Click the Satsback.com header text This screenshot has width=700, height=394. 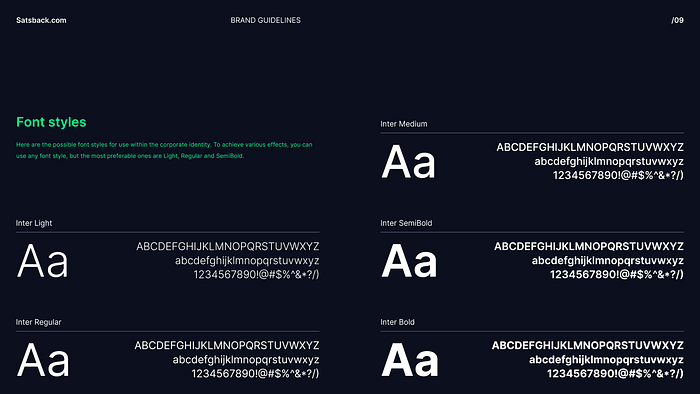pos(41,20)
